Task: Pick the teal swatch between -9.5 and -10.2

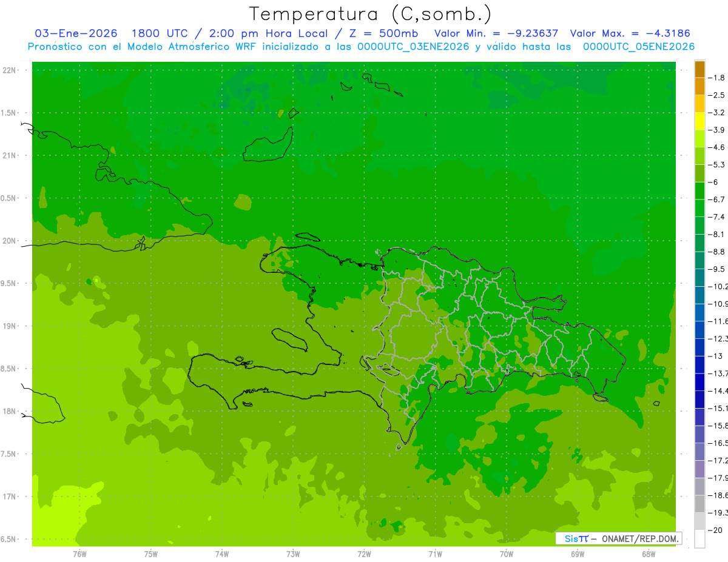Action: (x=699, y=278)
